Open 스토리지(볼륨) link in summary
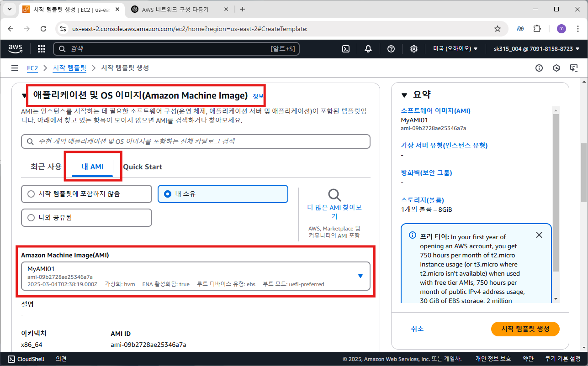The image size is (588, 366). click(422, 200)
